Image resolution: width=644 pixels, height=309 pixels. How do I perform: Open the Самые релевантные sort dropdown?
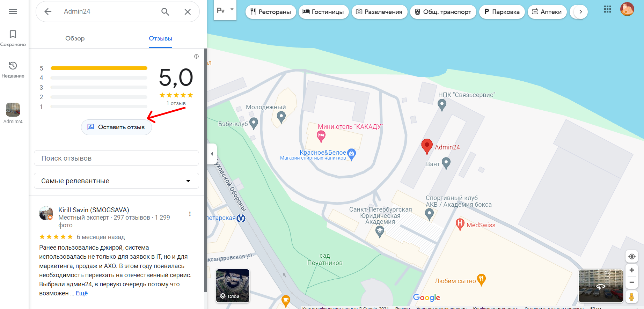(x=116, y=181)
